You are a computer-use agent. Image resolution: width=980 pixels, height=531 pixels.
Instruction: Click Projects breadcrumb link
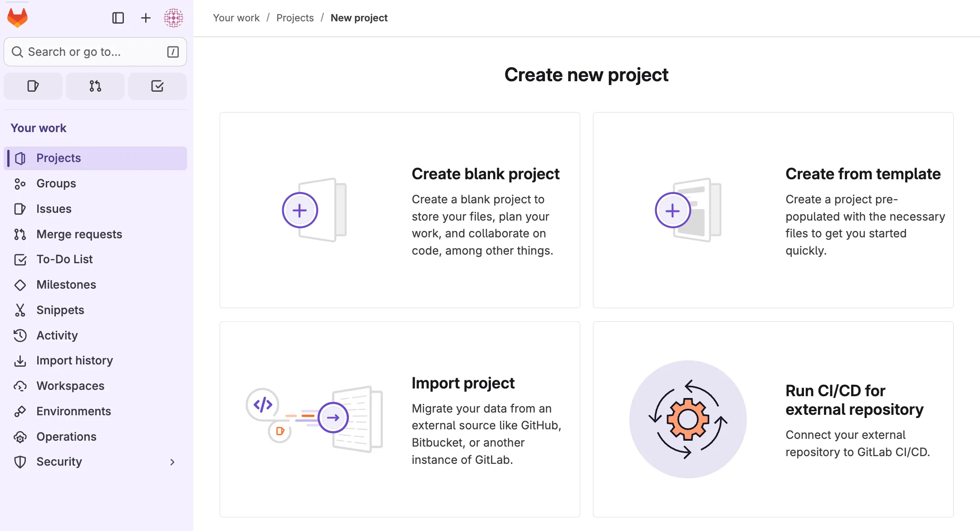click(x=295, y=18)
